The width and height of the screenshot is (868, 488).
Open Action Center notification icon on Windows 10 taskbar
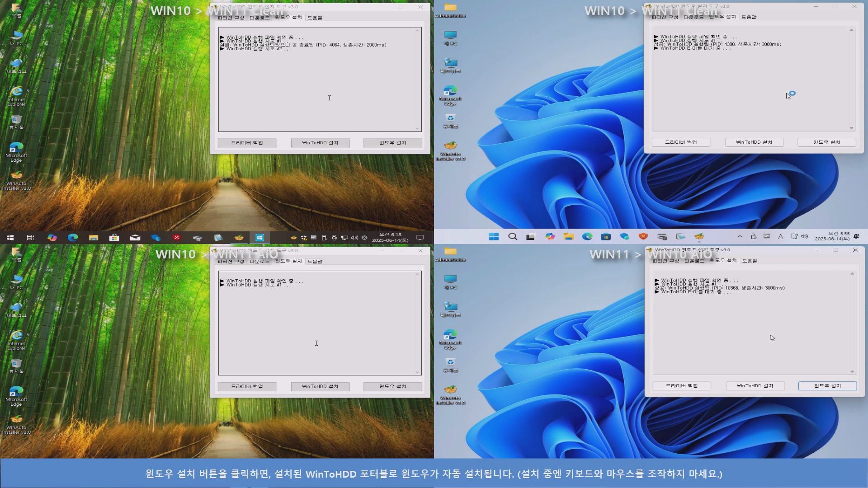coord(420,237)
